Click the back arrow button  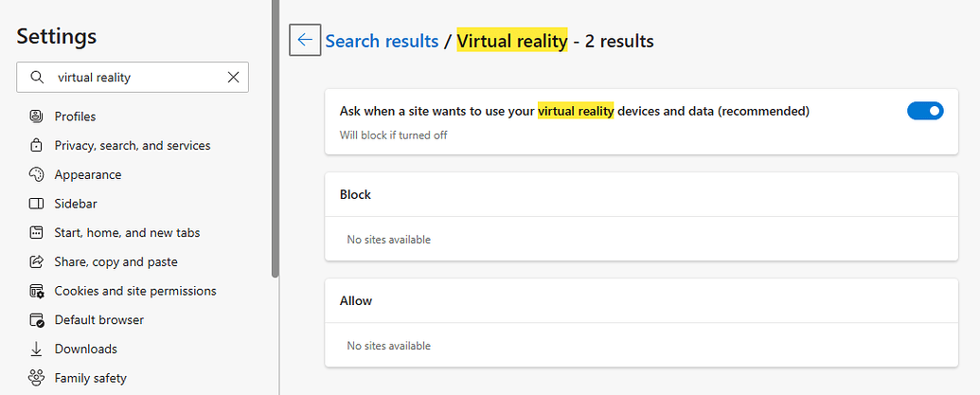(305, 40)
